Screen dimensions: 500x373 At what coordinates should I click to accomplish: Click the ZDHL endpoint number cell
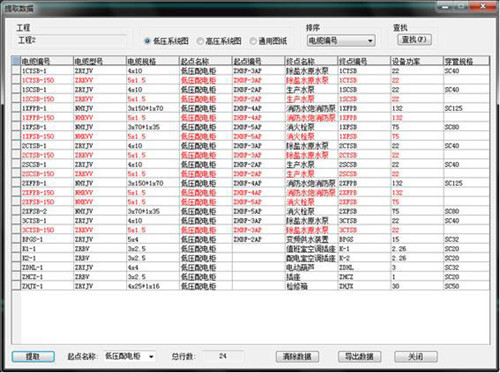[x=364, y=267]
